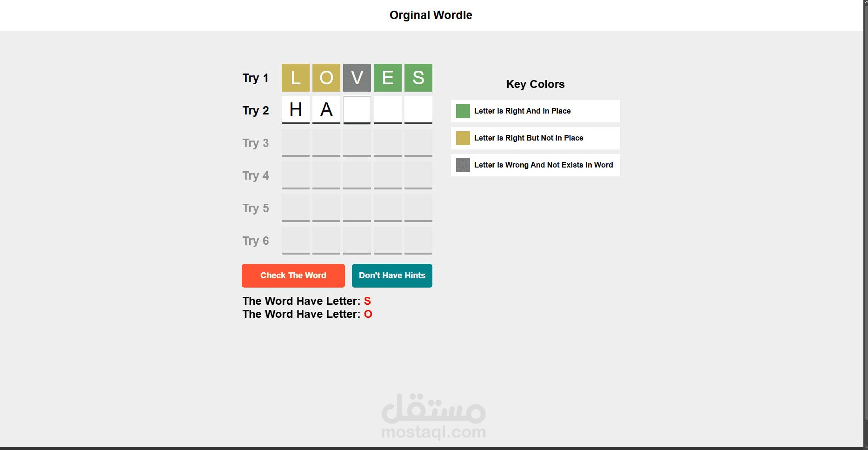Click the last disabled box in Try 6
868x450 pixels.
[418, 240]
